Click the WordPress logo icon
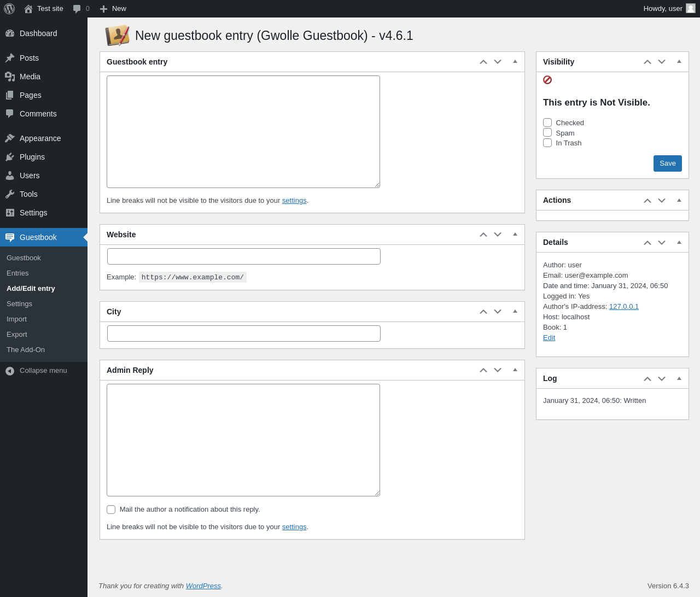 [x=9, y=9]
